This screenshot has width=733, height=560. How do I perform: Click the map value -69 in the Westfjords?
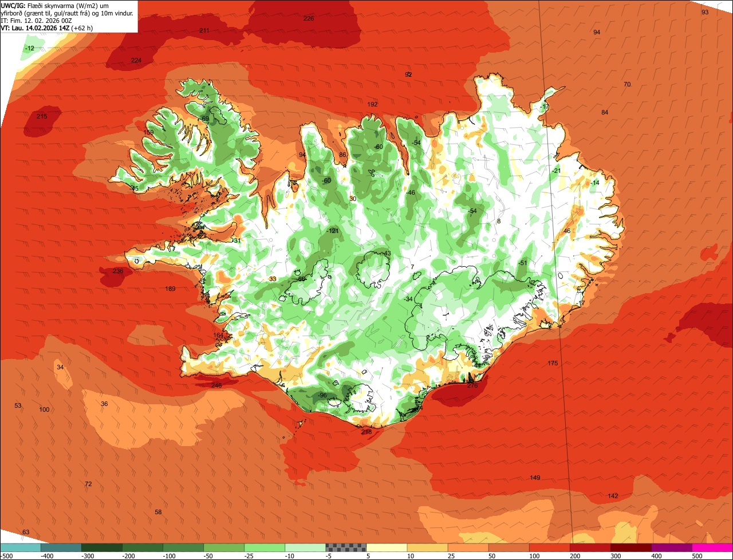coord(204,119)
